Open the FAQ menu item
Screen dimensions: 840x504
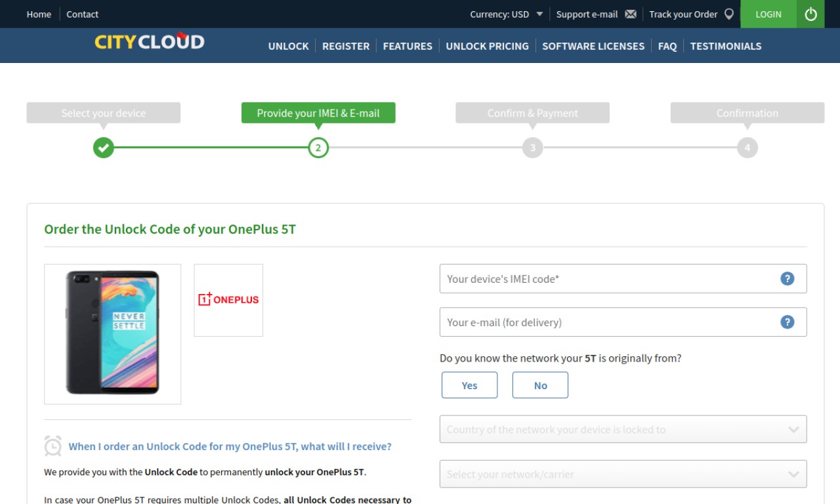(667, 46)
